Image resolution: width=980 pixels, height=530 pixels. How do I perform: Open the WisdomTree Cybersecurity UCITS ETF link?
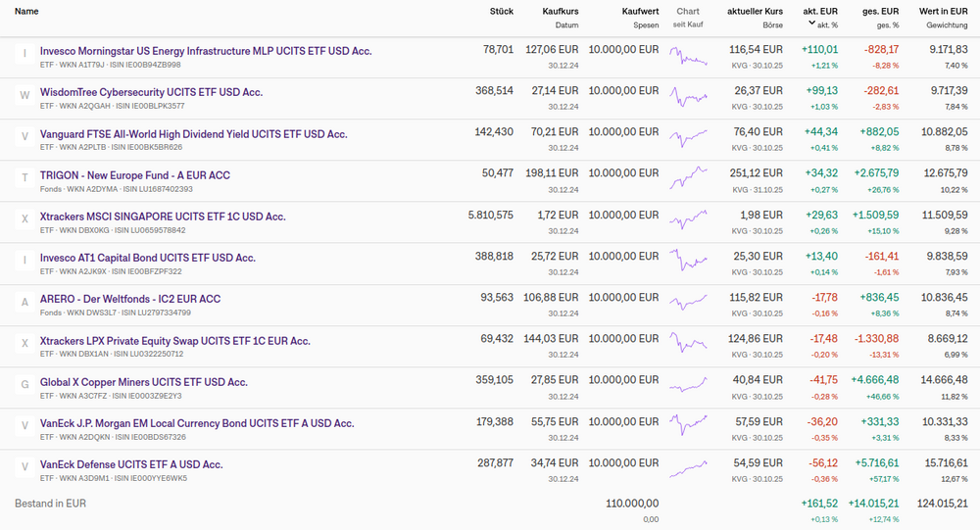[151, 92]
